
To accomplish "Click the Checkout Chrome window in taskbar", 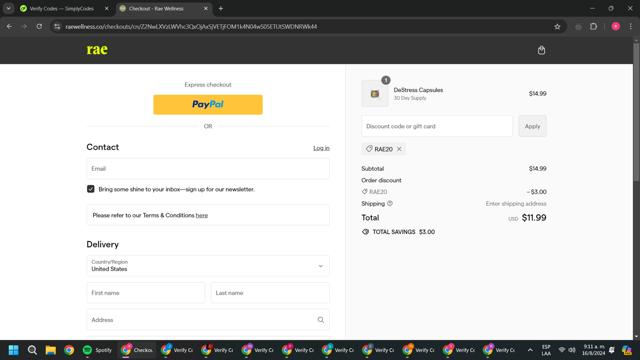I will (137, 350).
